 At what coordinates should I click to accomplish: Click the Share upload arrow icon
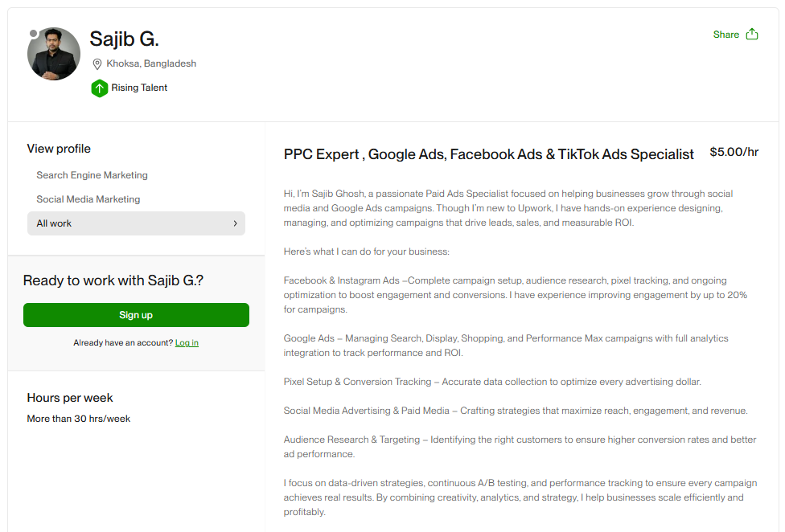(x=752, y=34)
